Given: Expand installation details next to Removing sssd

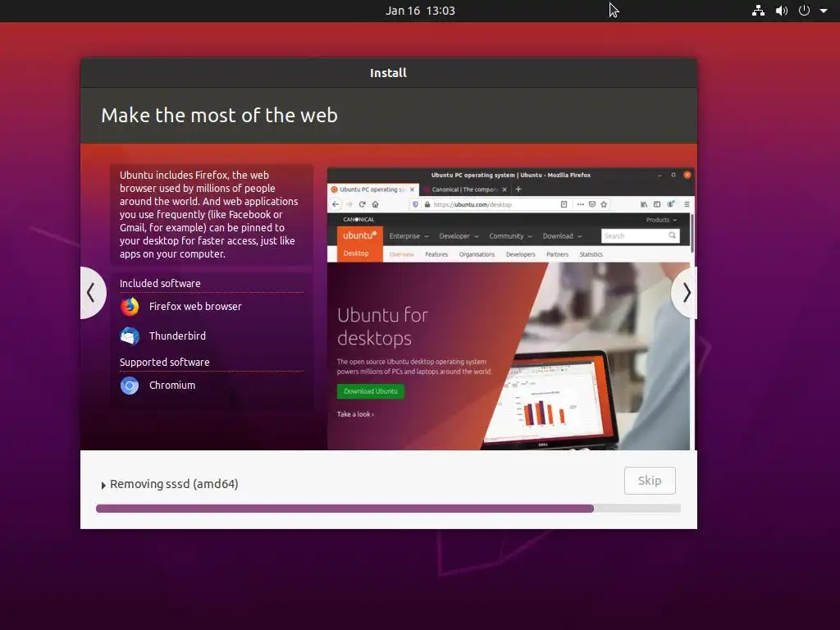Looking at the screenshot, I should [103, 485].
